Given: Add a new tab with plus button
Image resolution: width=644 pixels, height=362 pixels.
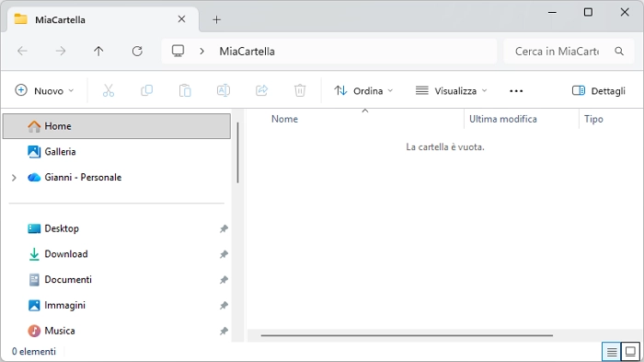Looking at the screenshot, I should click(x=216, y=19).
